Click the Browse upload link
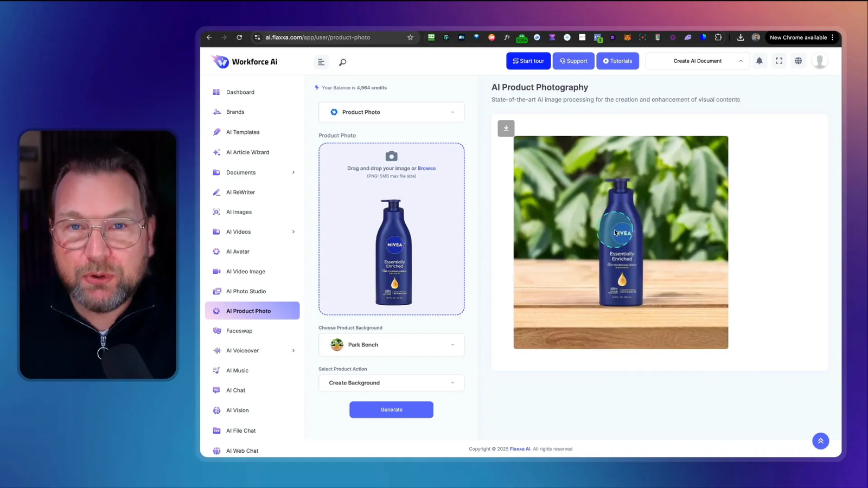The image size is (868, 488). point(426,168)
